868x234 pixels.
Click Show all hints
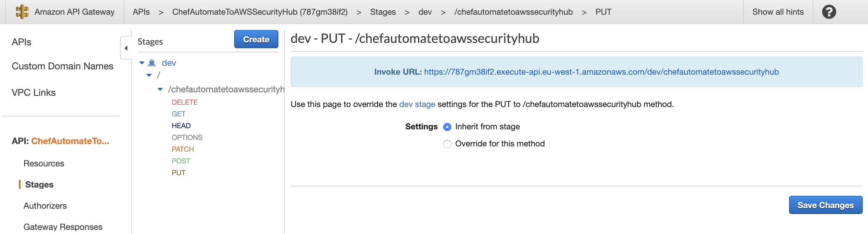pos(778,12)
